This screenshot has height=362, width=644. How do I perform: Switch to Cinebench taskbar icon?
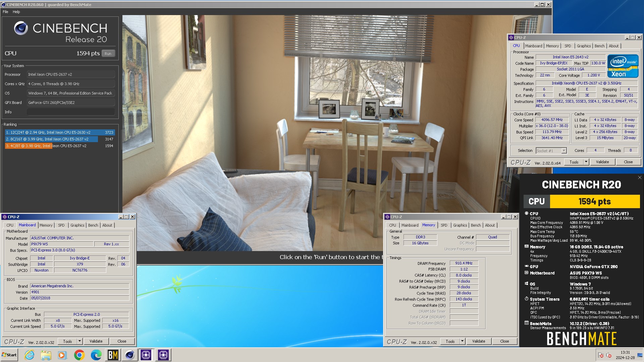(129, 355)
